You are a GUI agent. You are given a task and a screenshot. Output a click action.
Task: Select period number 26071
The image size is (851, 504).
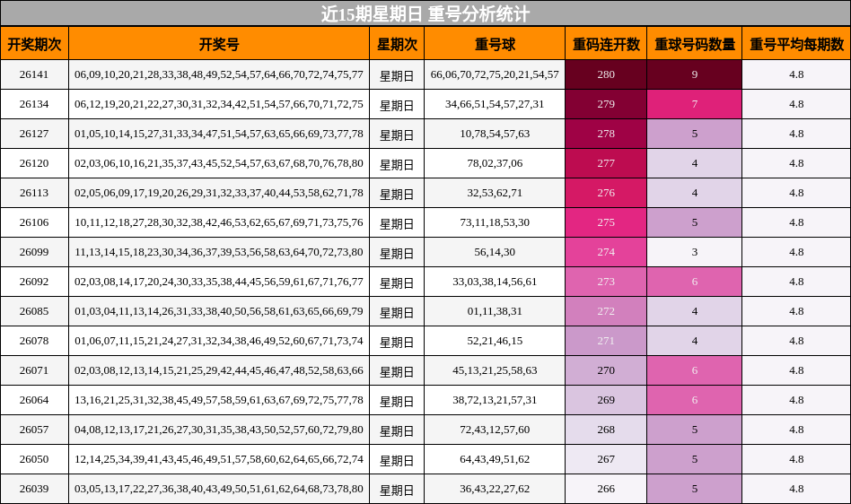[x=34, y=370]
